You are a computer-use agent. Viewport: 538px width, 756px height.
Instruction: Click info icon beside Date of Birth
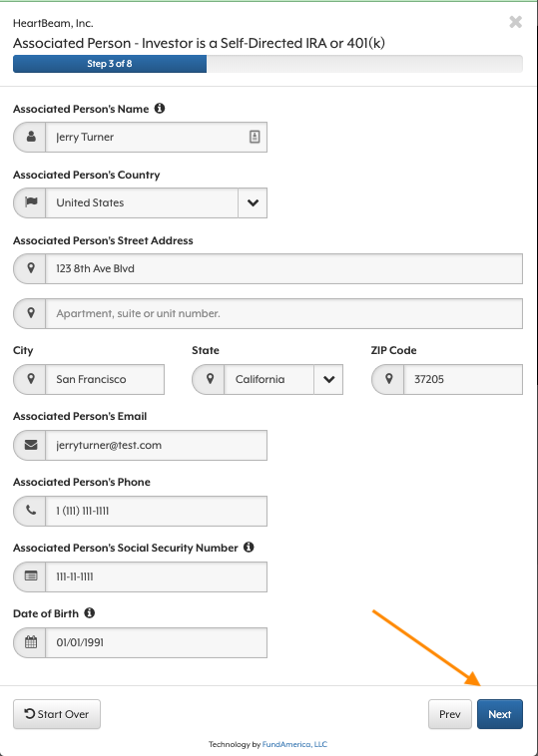pyautogui.click(x=89, y=612)
